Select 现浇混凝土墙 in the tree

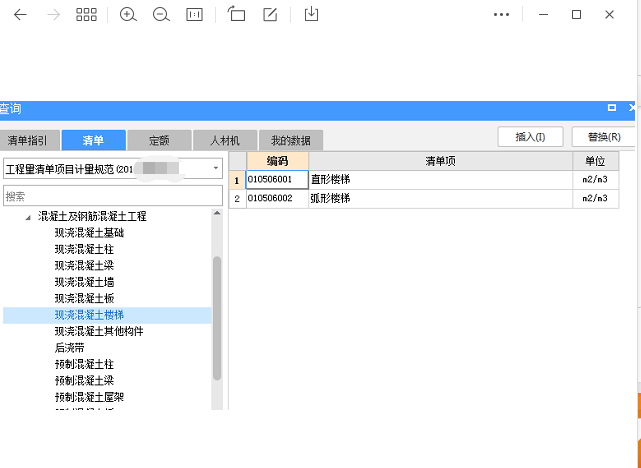pyautogui.click(x=84, y=282)
